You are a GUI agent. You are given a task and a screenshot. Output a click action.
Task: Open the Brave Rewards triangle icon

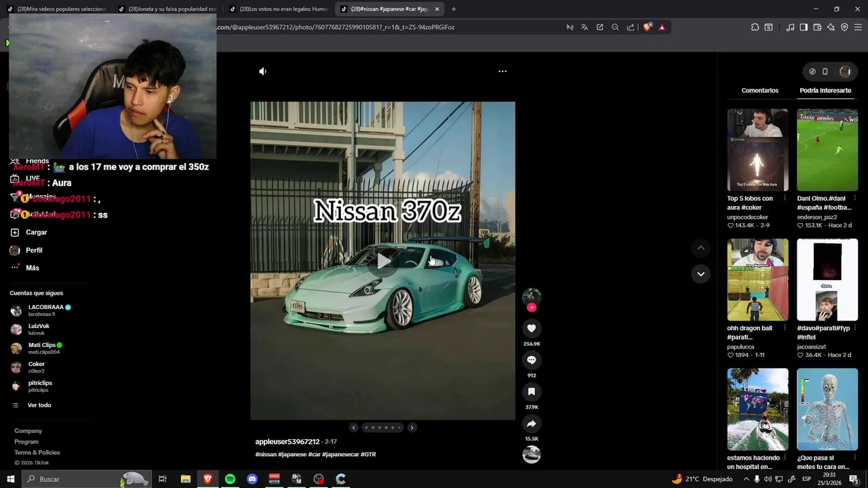[x=662, y=27]
